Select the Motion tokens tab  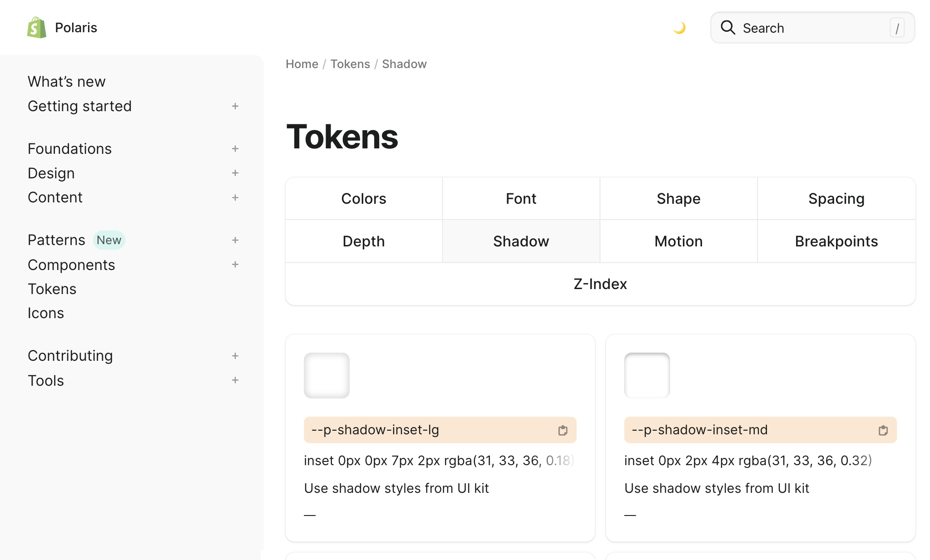678,241
